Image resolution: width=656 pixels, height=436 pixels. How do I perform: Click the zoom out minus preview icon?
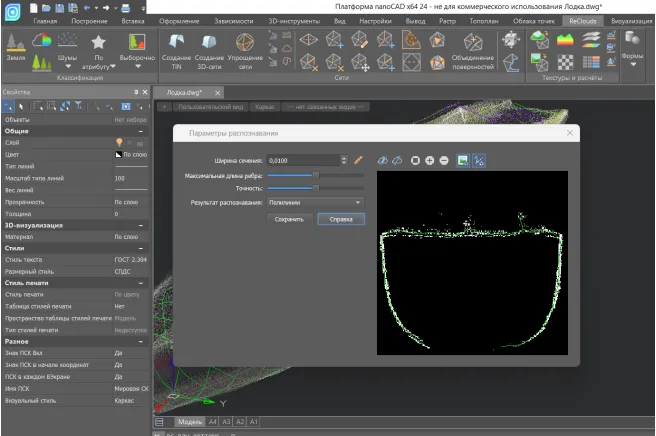pos(443,160)
